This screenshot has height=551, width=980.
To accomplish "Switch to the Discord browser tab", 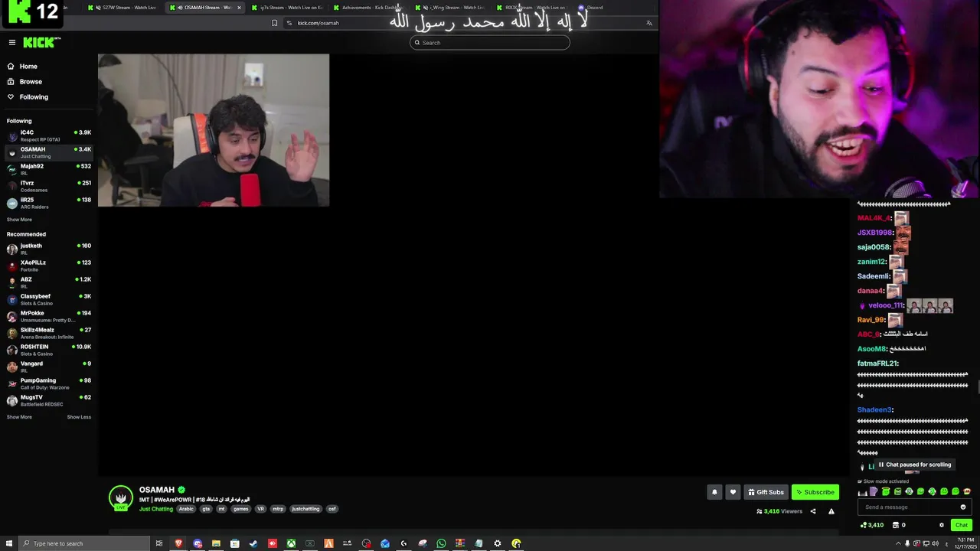I will point(594,8).
